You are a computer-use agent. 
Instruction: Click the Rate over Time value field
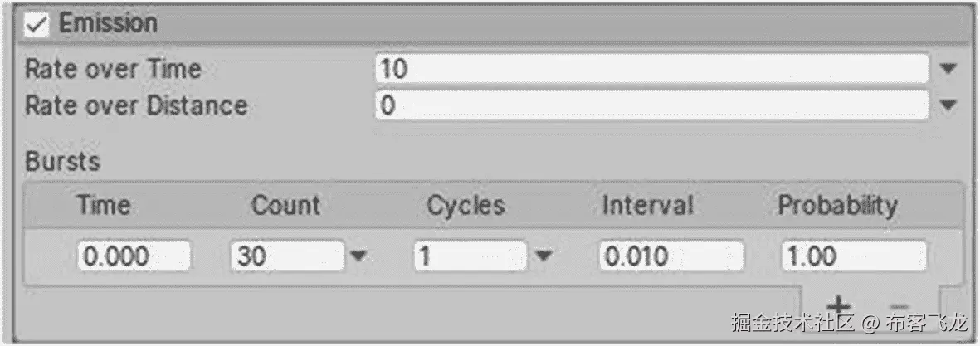(x=651, y=69)
